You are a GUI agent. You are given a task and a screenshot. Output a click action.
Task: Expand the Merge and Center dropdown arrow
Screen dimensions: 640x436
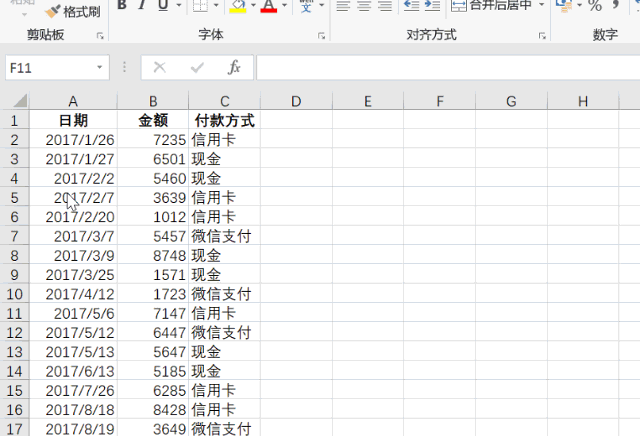[x=541, y=6]
